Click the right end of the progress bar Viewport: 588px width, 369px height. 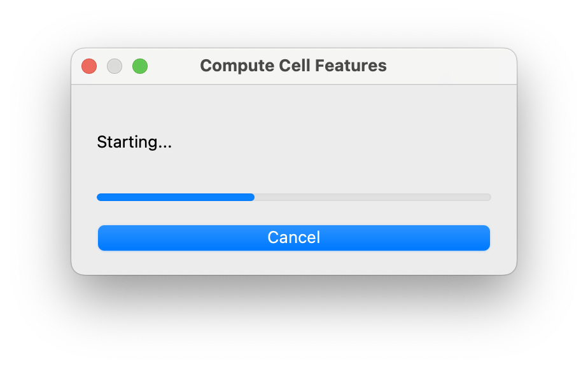click(487, 197)
